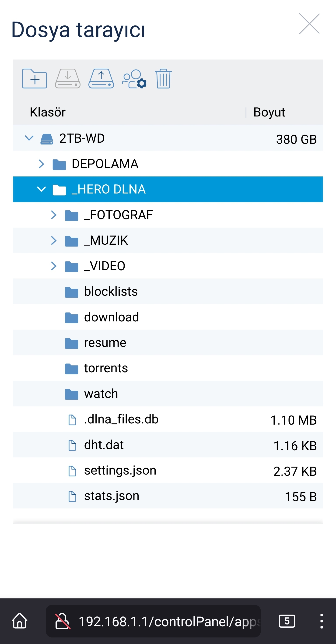This screenshot has width=336, height=644.
Task: Select the watch folder name
Action: click(101, 394)
